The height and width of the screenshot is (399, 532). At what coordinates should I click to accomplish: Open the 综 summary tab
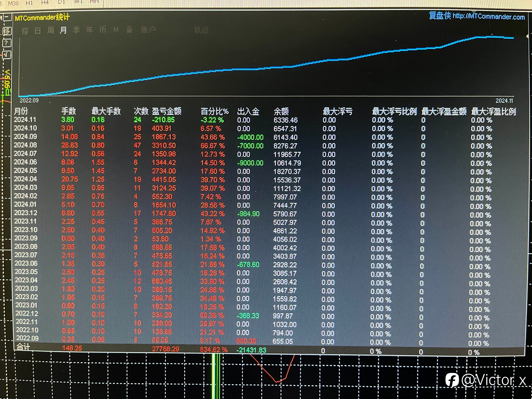25,31
